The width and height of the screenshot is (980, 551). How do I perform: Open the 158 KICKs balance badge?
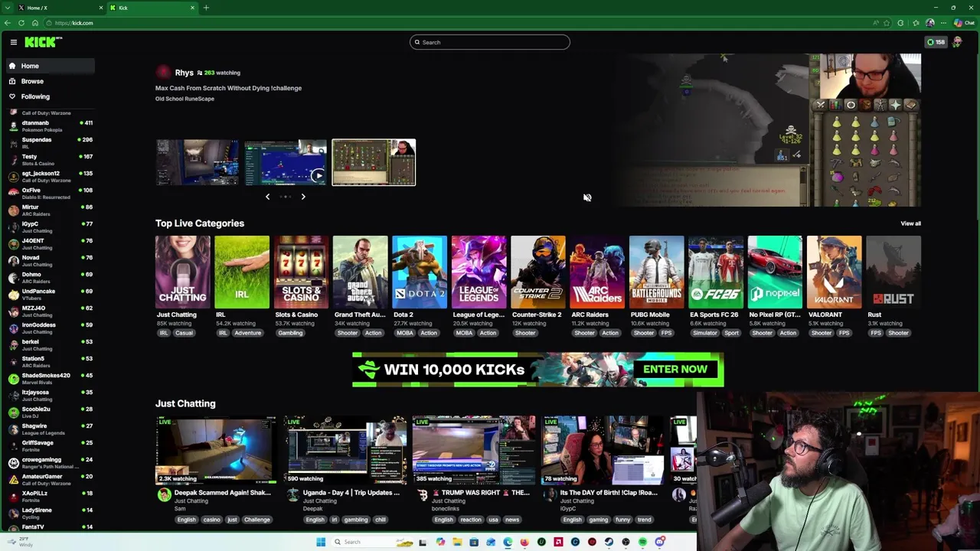point(936,42)
